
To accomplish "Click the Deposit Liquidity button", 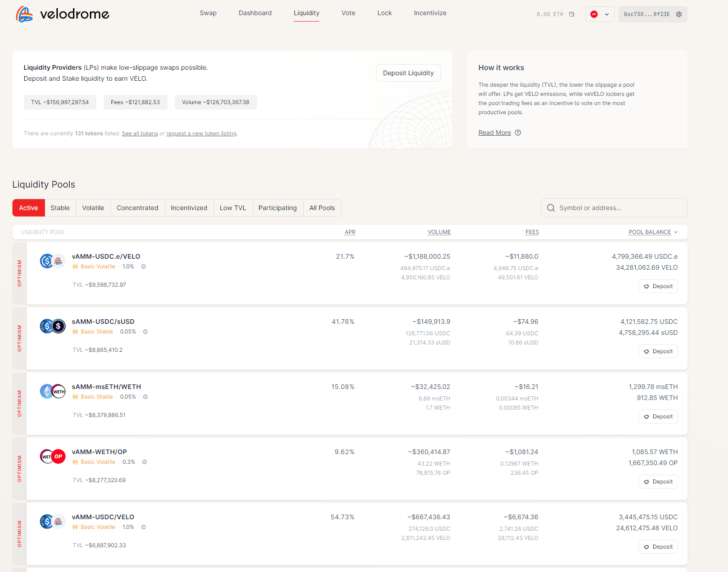I will [x=408, y=73].
